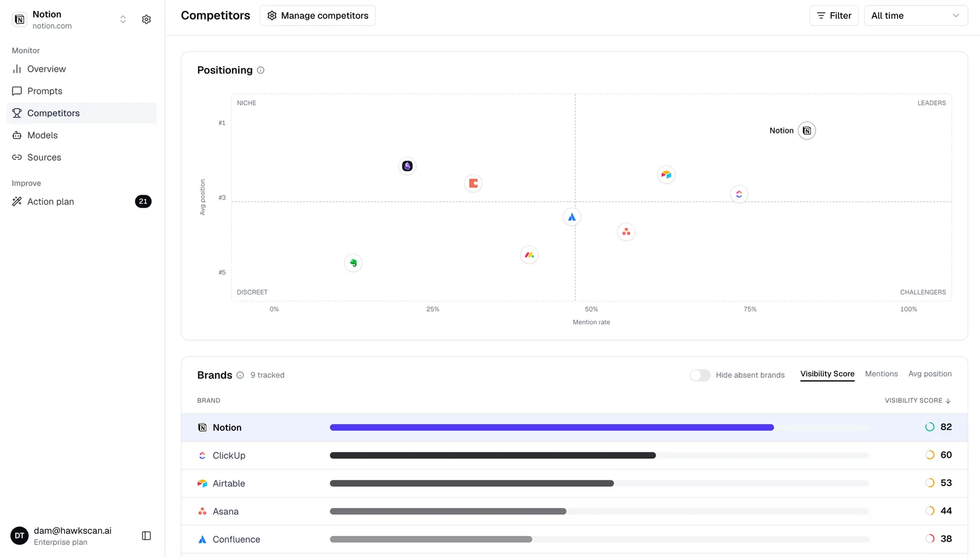Image resolution: width=980 pixels, height=557 pixels.
Task: Click the 9 tracked label
Action: 267,375
